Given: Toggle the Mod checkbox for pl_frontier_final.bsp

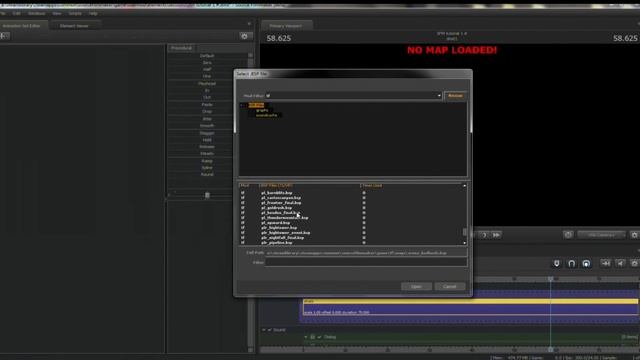Looking at the screenshot, I should pyautogui.click(x=243, y=203).
